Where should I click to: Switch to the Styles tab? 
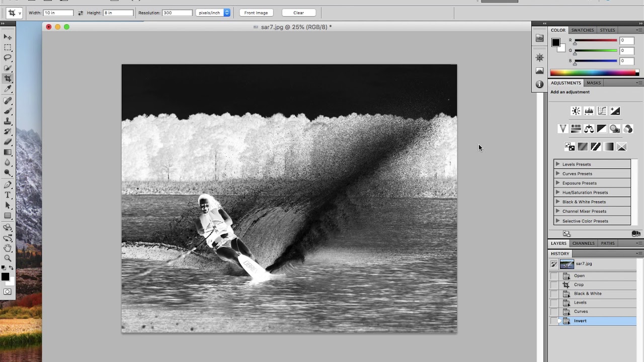(607, 30)
